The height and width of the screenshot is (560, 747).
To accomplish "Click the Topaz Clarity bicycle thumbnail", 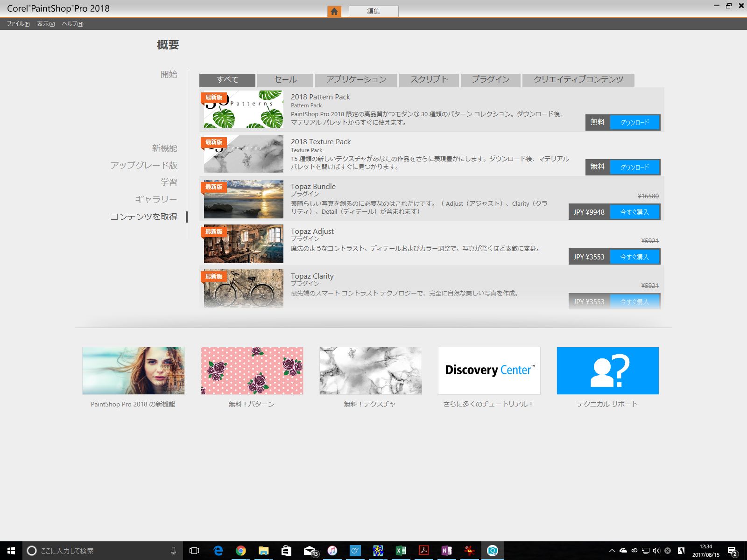I will click(x=244, y=288).
